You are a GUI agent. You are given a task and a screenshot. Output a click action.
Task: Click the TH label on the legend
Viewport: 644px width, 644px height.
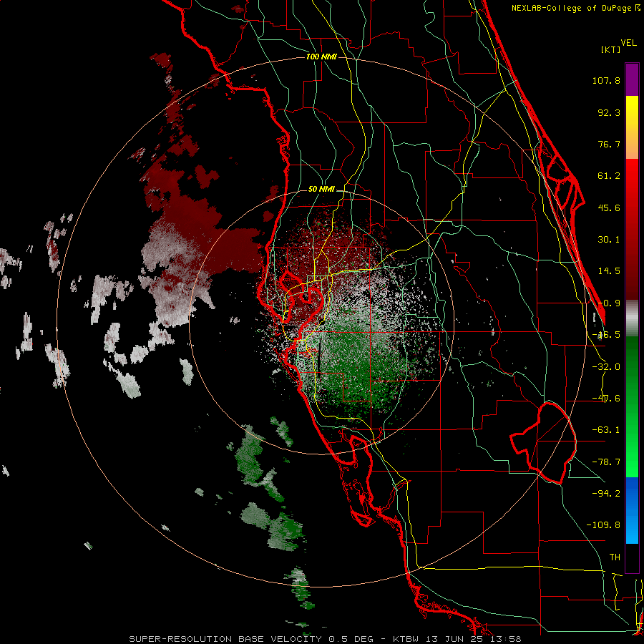click(615, 557)
